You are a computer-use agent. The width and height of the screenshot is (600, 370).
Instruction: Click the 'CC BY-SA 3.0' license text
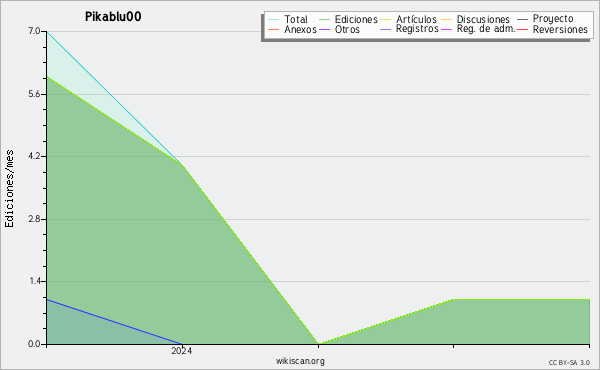tap(569, 363)
